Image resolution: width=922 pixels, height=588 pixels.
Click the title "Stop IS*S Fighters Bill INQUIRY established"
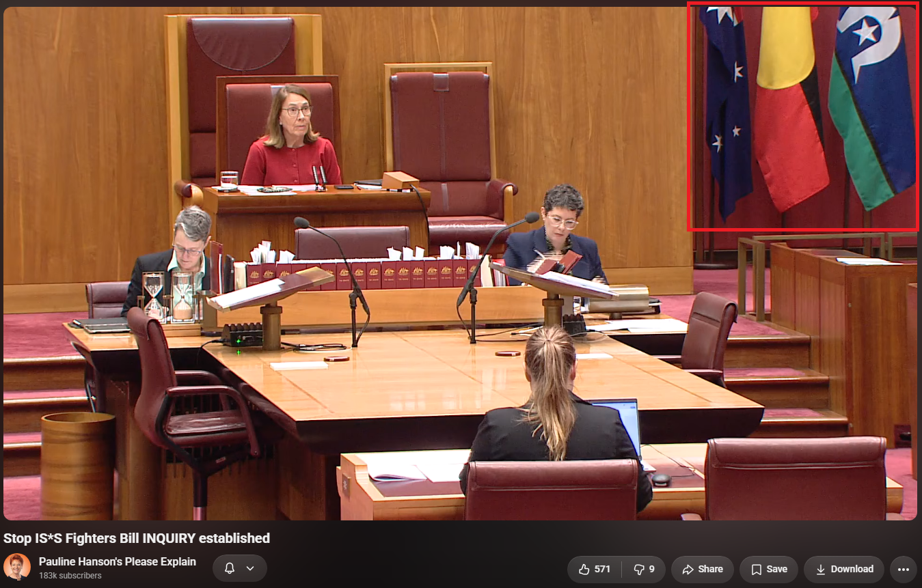tap(137, 538)
